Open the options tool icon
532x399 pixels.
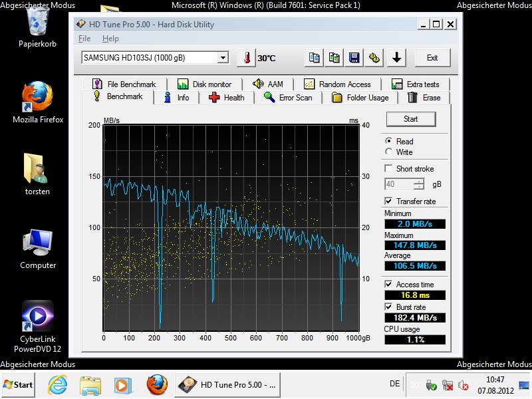click(x=374, y=58)
